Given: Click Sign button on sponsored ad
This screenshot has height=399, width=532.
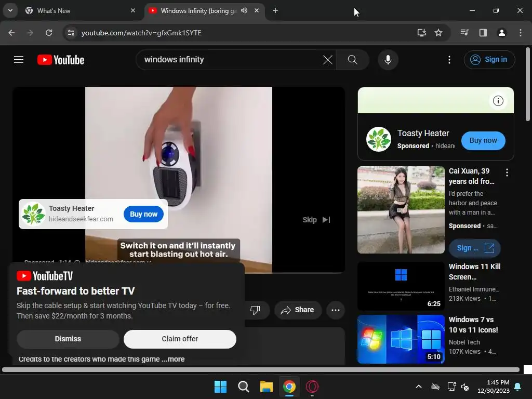Looking at the screenshot, I should click(475, 248).
